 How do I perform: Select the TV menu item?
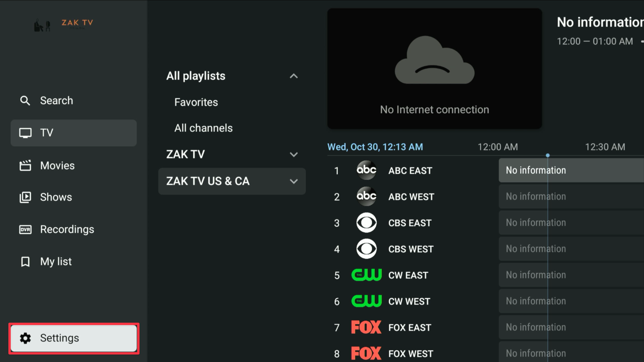point(73,133)
